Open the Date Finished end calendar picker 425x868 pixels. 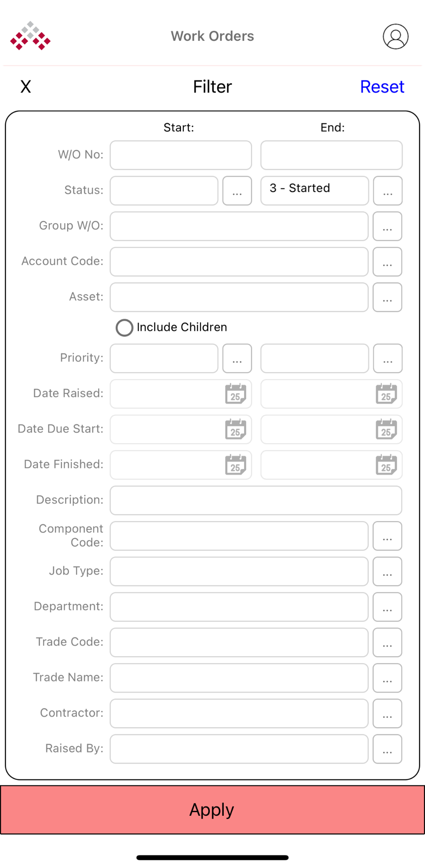click(x=386, y=464)
